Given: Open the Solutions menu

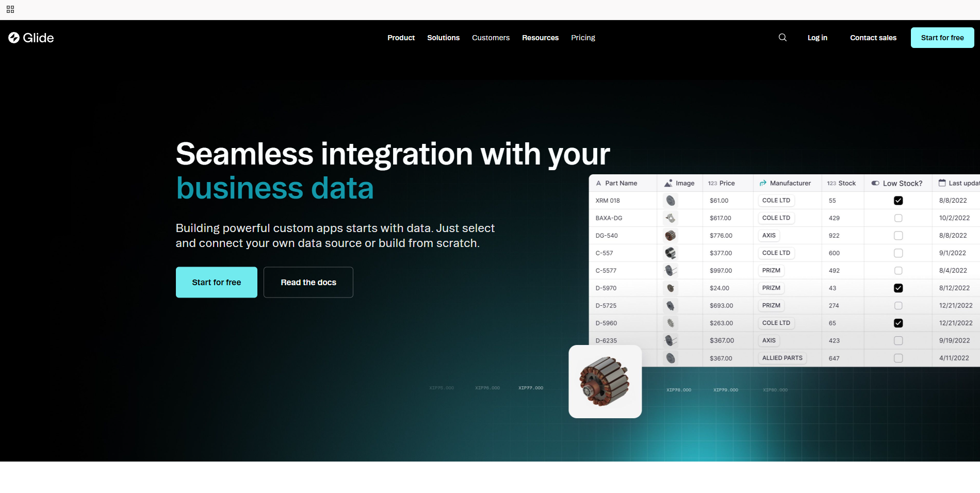Looking at the screenshot, I should tap(443, 38).
